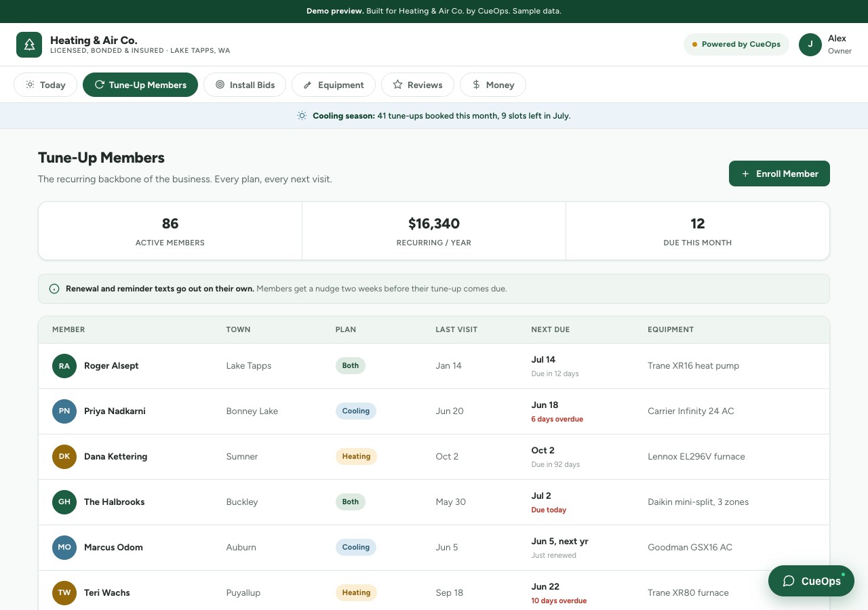Click the Both plan badge for Roger Alsept
The width and height of the screenshot is (868, 610).
pyautogui.click(x=351, y=366)
